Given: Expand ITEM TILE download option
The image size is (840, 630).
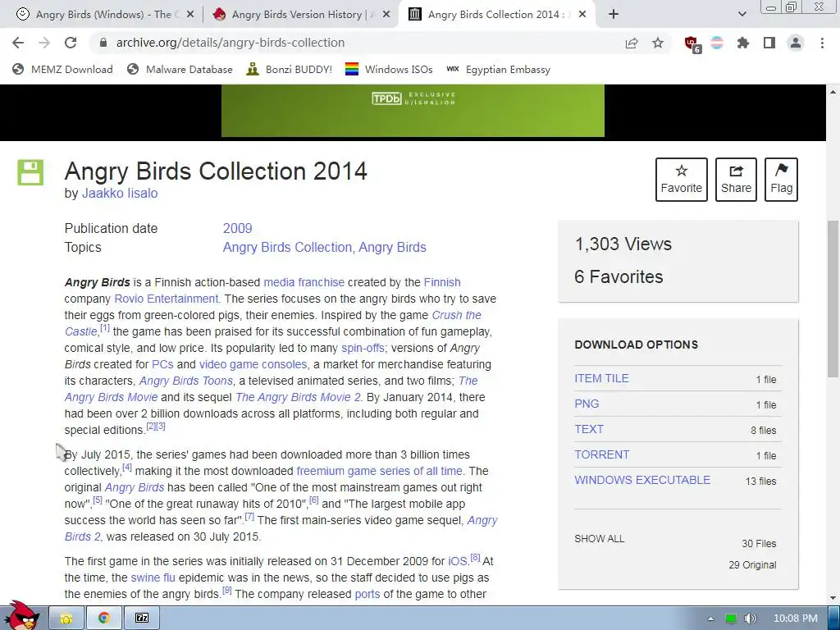Looking at the screenshot, I should coord(601,378).
